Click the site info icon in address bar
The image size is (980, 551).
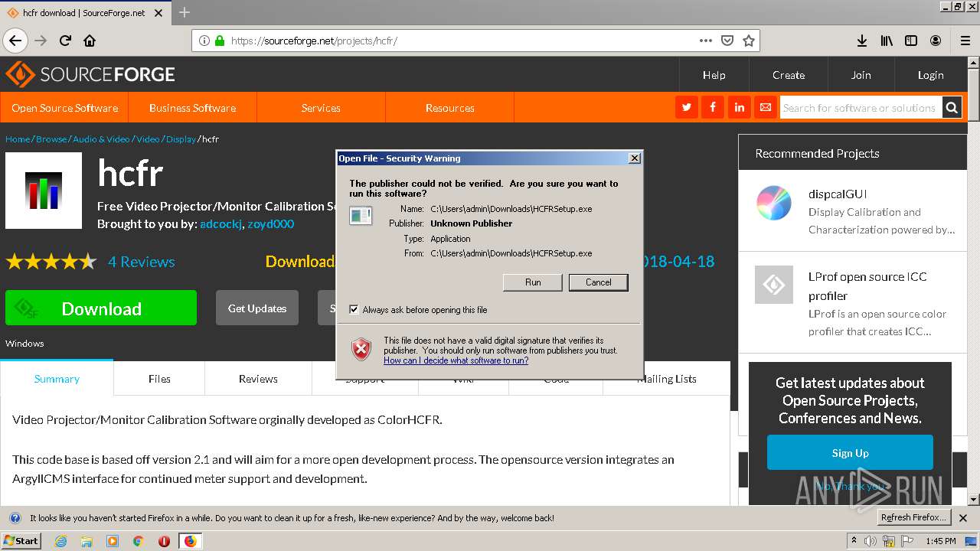pyautogui.click(x=204, y=41)
